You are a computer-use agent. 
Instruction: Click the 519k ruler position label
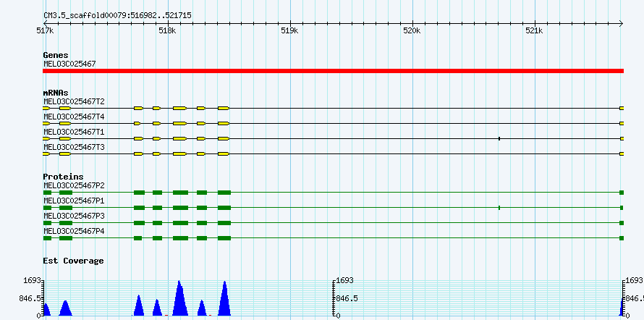tap(290, 30)
